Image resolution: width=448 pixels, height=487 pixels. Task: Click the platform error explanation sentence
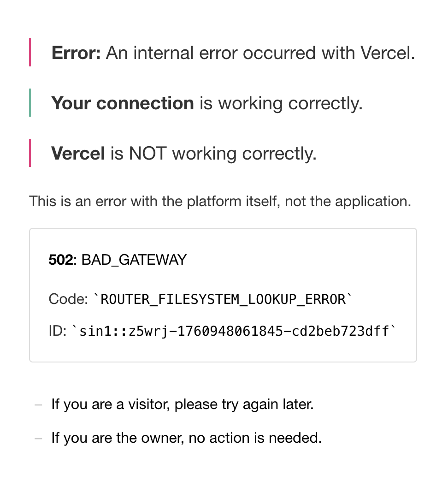pyautogui.click(x=220, y=201)
